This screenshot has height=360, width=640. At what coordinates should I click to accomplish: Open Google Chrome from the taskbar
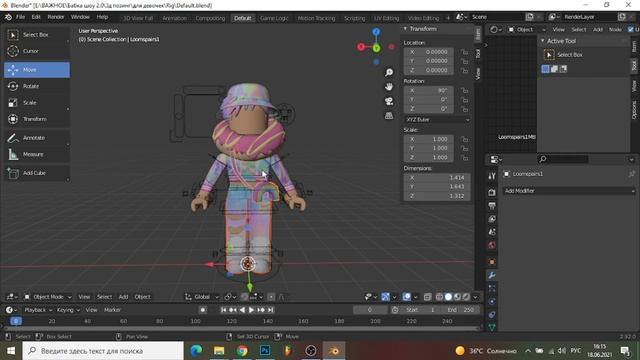click(242, 350)
